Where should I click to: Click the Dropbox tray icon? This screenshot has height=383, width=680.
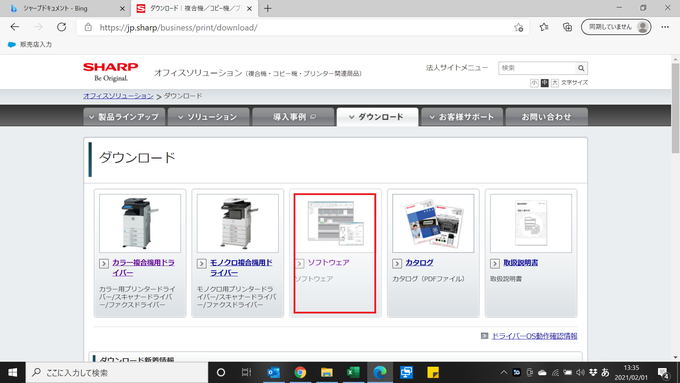(x=593, y=372)
